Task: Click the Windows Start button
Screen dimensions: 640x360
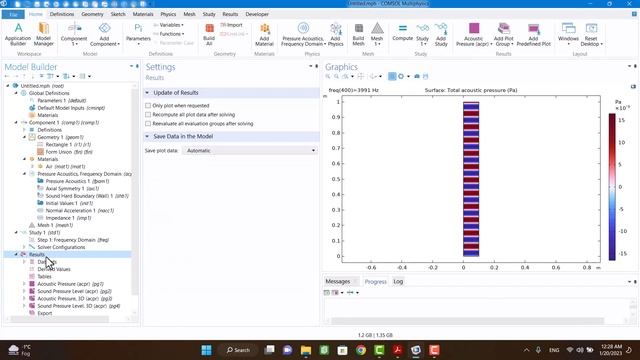Action: pyautogui.click(x=207, y=350)
